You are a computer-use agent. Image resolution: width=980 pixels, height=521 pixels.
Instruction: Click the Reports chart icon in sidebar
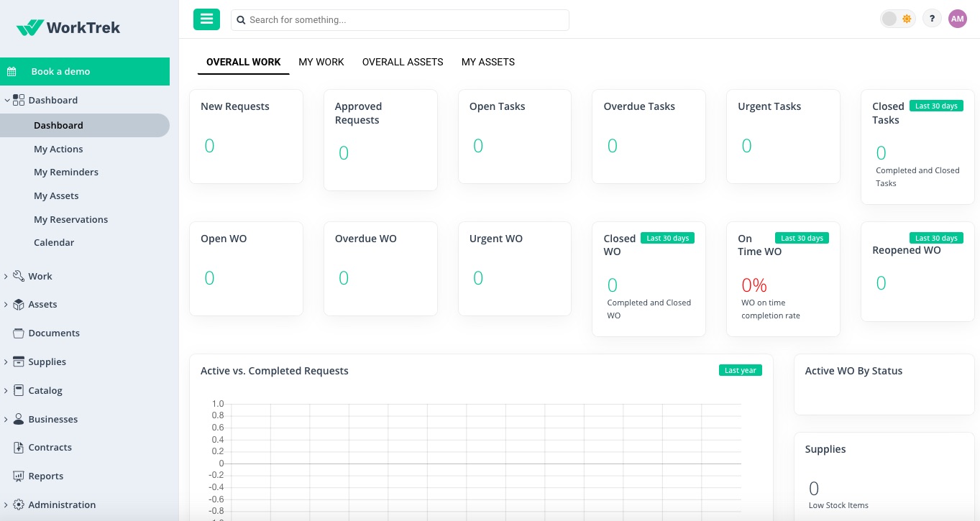click(x=19, y=476)
